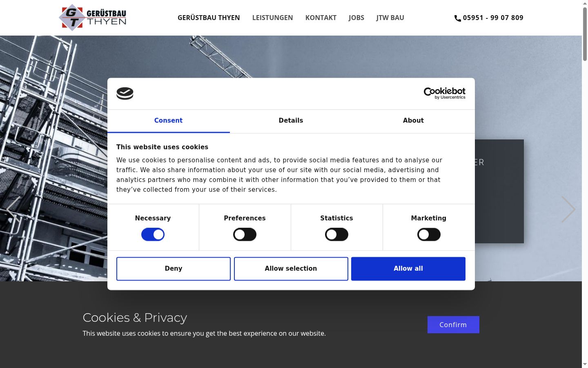Advance slider with right arrow
This screenshot has width=588, height=368.
(568, 209)
